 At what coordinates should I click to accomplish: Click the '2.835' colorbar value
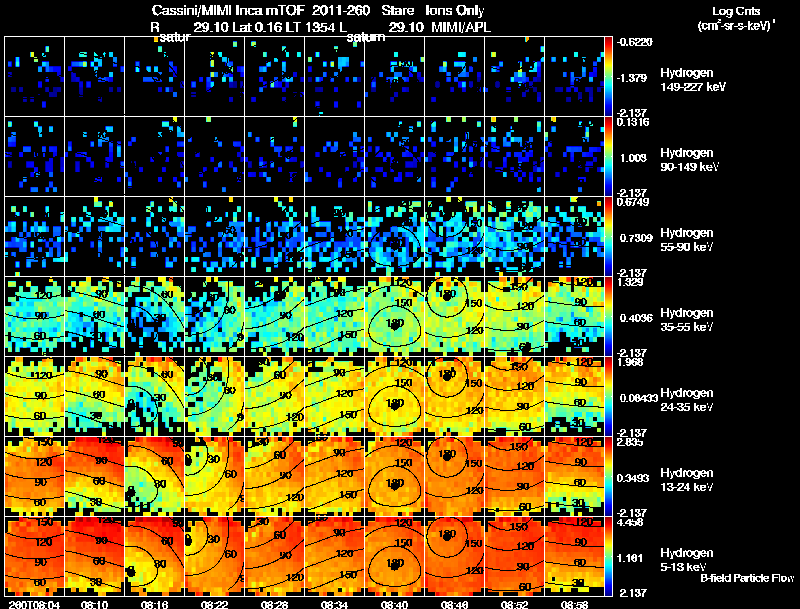630,442
